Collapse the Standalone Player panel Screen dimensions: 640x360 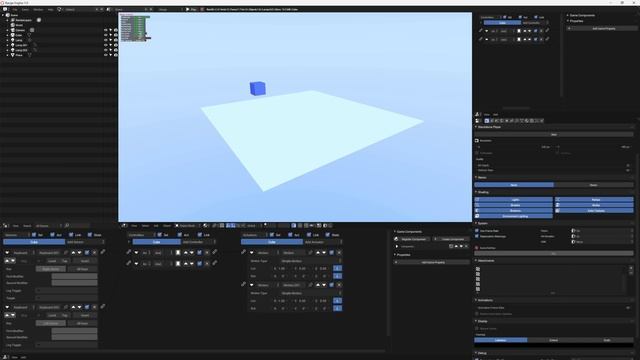[x=476, y=127]
